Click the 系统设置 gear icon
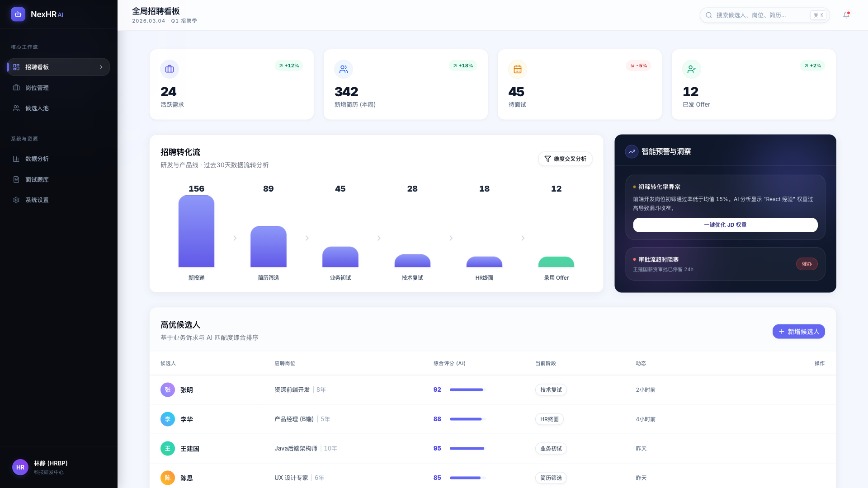 click(x=16, y=200)
